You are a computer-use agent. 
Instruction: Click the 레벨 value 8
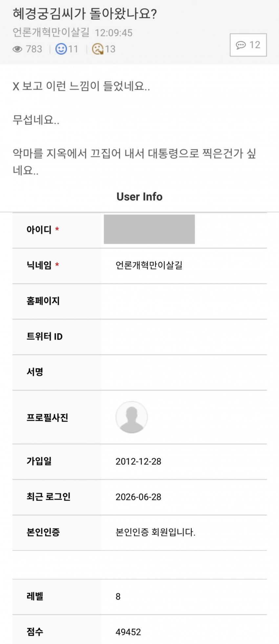coord(118,596)
